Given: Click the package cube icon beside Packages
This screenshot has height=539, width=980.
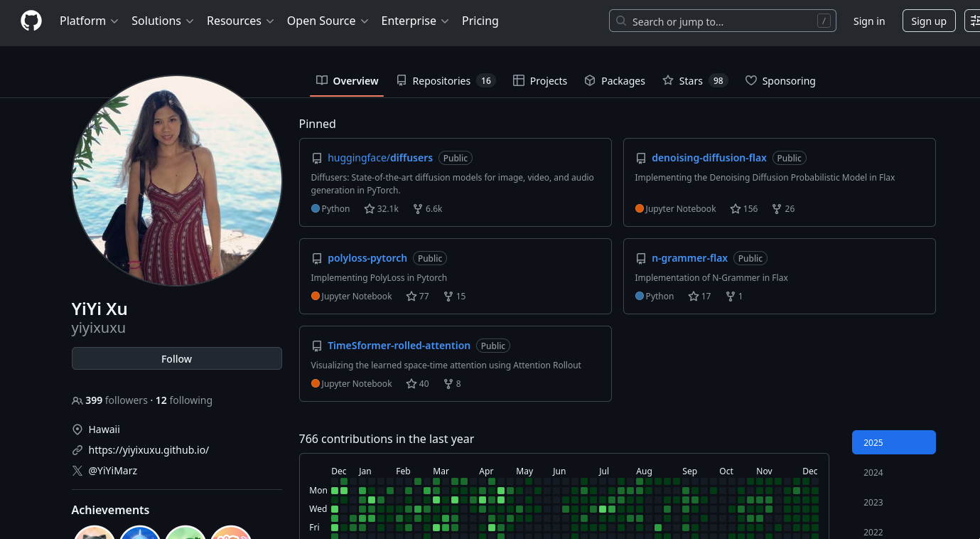Looking at the screenshot, I should pos(590,80).
